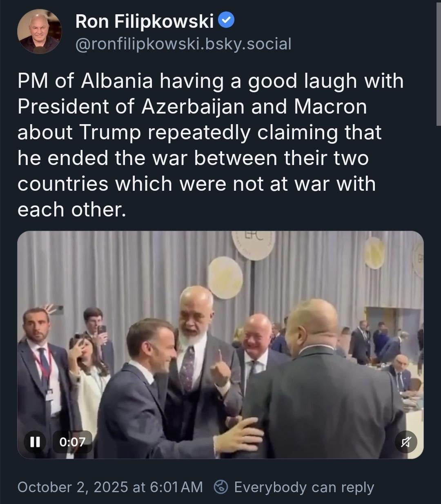
Task: Click the 0:07 video time indicator
Action: [x=72, y=442]
